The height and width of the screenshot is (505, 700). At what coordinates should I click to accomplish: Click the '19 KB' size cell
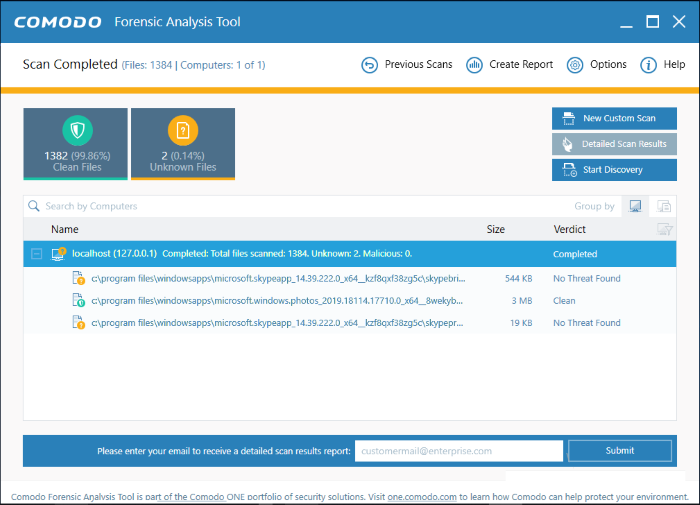(x=521, y=323)
